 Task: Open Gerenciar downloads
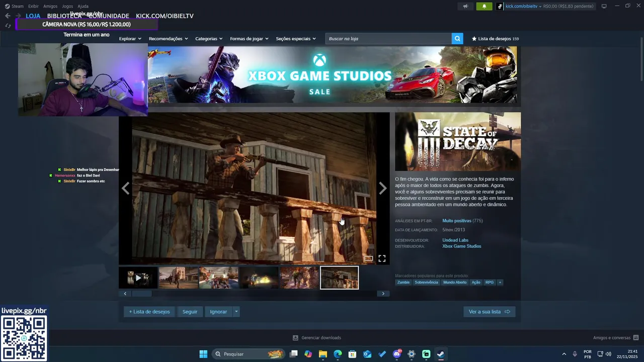pos(317,338)
